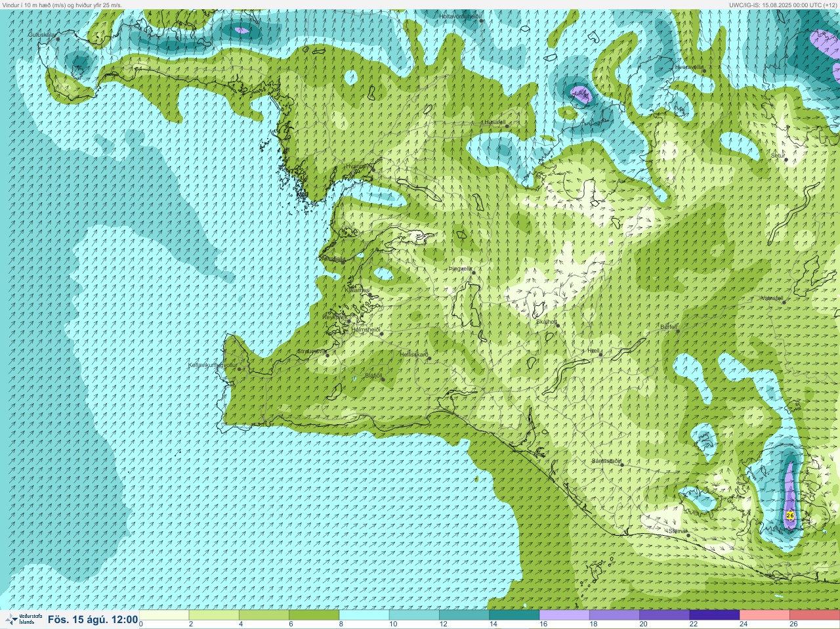Click the Keflavíkurflugvöllur station label
Screen dimensions: 840x629
coord(213,365)
